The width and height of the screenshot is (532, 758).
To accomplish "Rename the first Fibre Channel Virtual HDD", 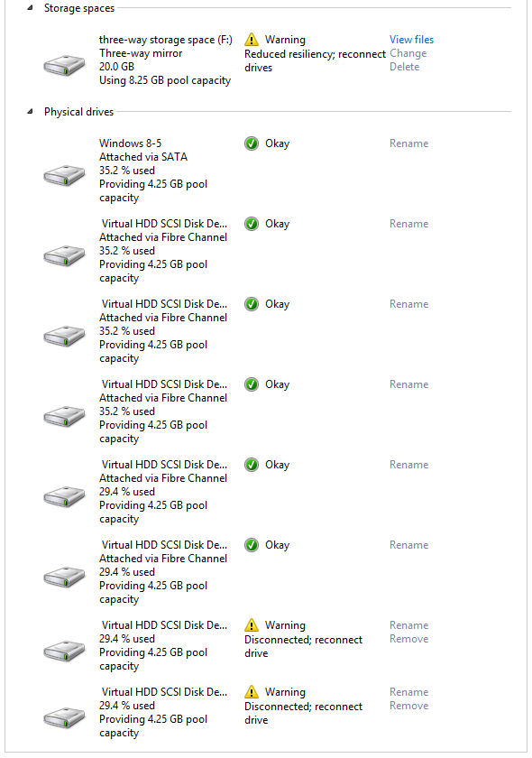I will [x=408, y=224].
